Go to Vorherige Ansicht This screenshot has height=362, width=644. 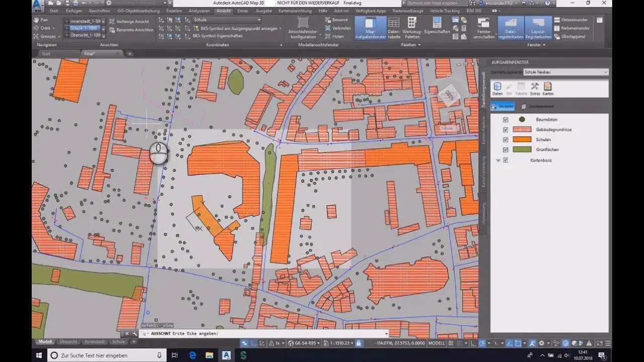coord(129,22)
